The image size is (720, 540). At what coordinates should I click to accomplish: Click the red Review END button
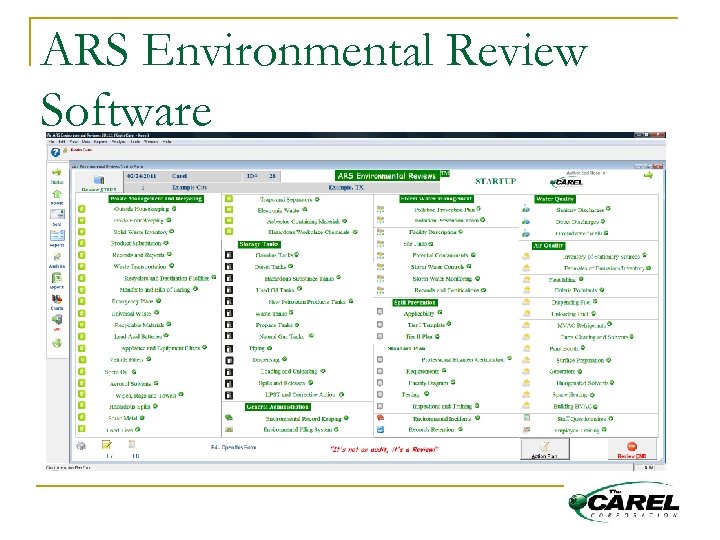[x=632, y=449]
